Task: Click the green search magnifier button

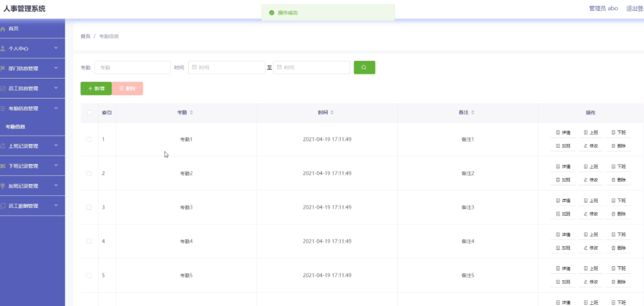Action: (x=364, y=68)
